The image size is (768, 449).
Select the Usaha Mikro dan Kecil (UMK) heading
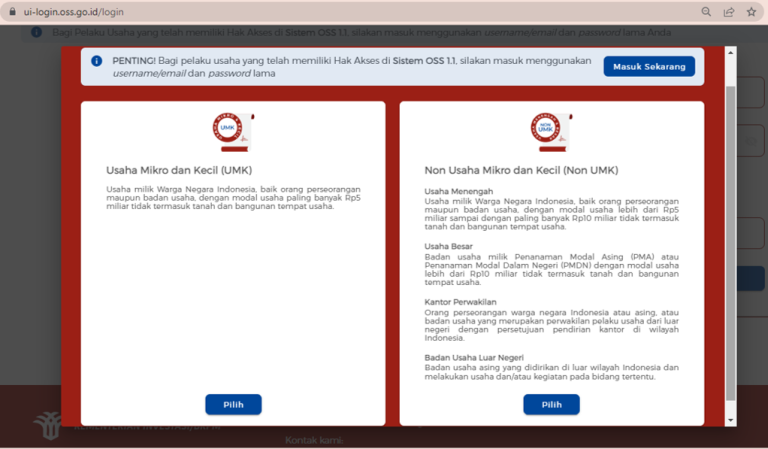tap(179, 170)
